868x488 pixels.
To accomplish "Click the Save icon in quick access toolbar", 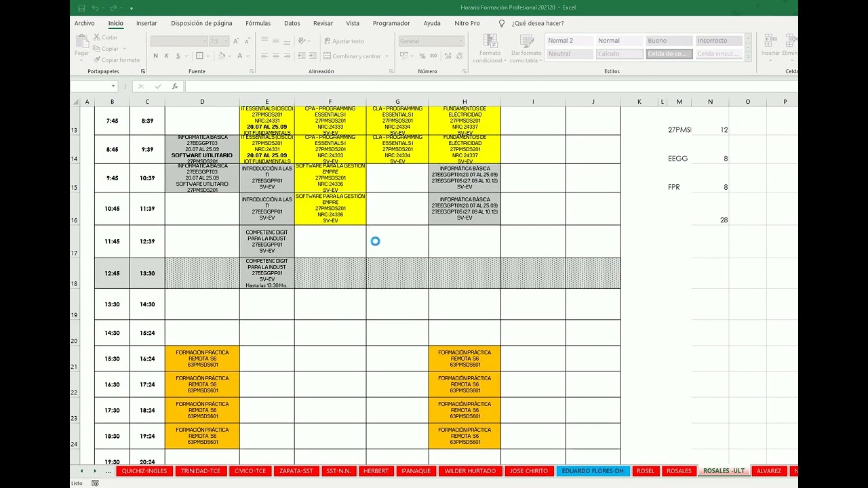I will pos(81,8).
